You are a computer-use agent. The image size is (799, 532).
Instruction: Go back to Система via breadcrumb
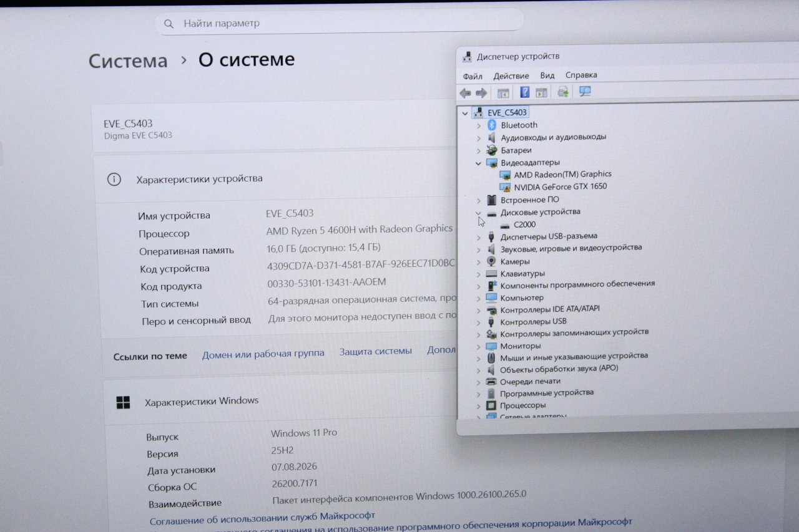coord(128,61)
